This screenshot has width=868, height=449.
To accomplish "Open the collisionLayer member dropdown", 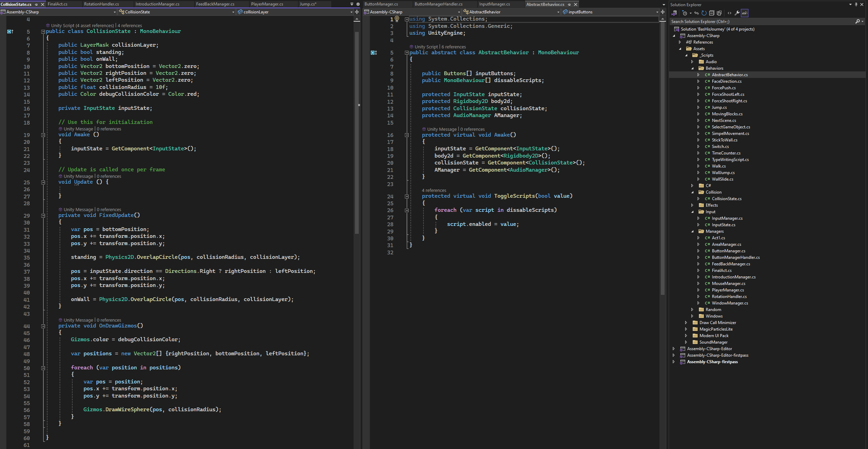I will (351, 12).
